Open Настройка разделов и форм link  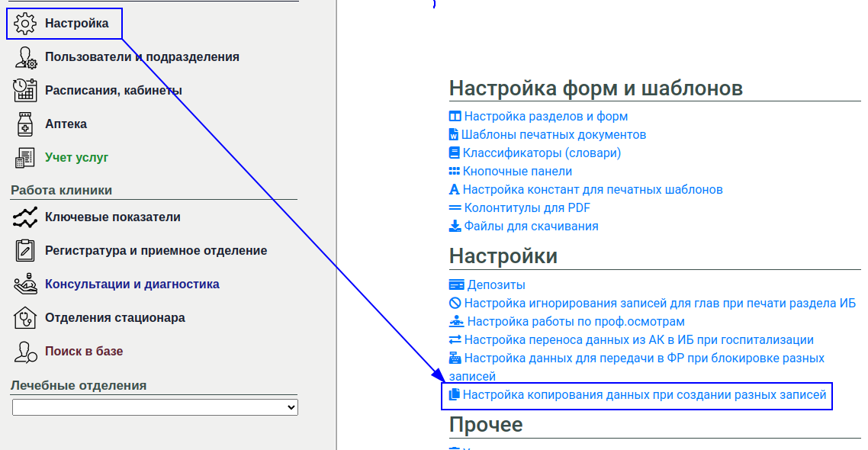click(545, 117)
